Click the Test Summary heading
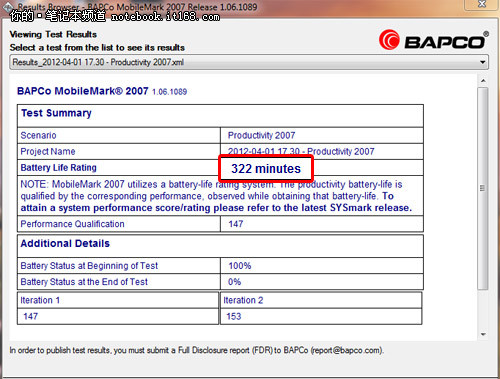This screenshot has width=500, height=379. tap(56, 113)
